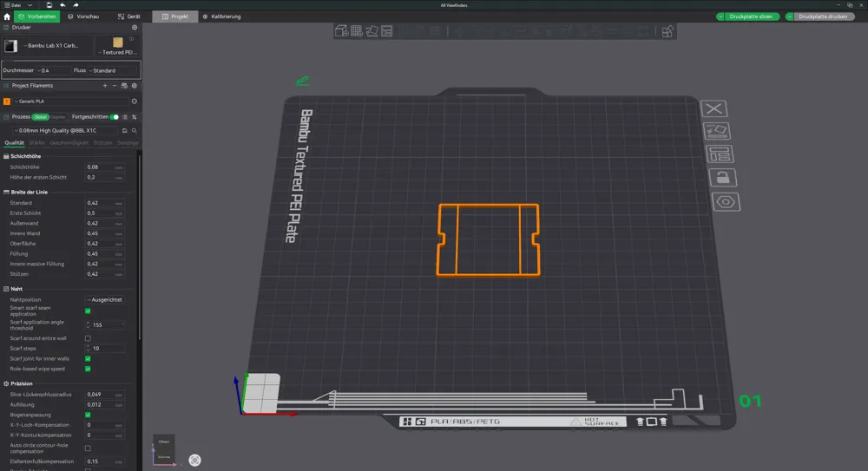Switch to Gerät tab
The width and height of the screenshot is (868, 471).
click(x=129, y=16)
